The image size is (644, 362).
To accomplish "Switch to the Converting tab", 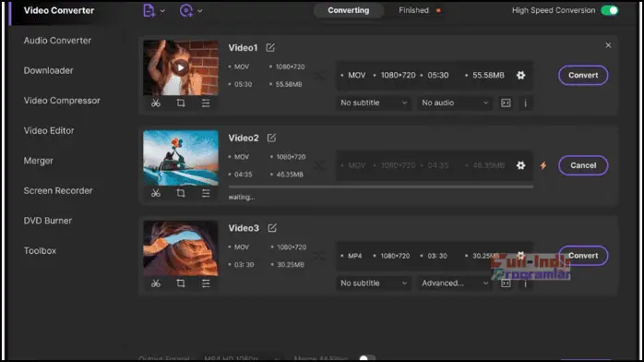I will pos(348,10).
